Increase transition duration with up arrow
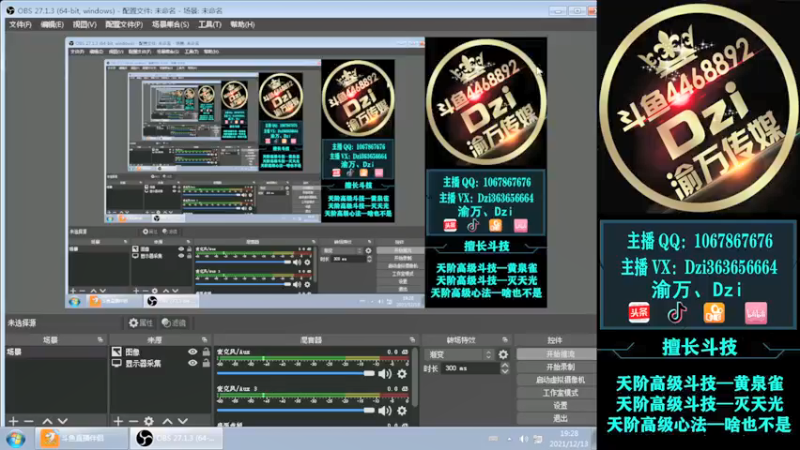 (x=505, y=365)
